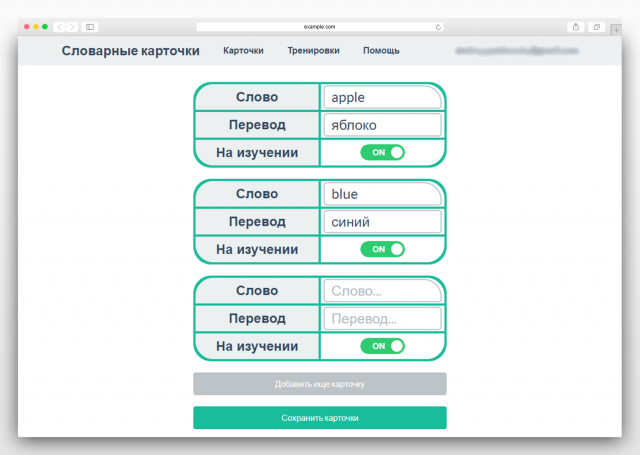This screenshot has width=640, height=455.
Task: Click the Перевод label beside синий
Action: click(257, 222)
